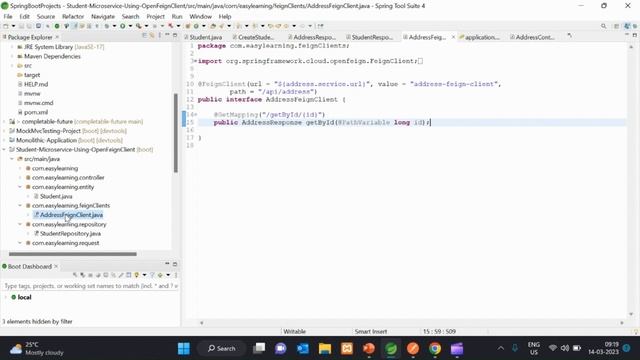Open the Windows Start menu
640x360 pixels.
coord(184,349)
